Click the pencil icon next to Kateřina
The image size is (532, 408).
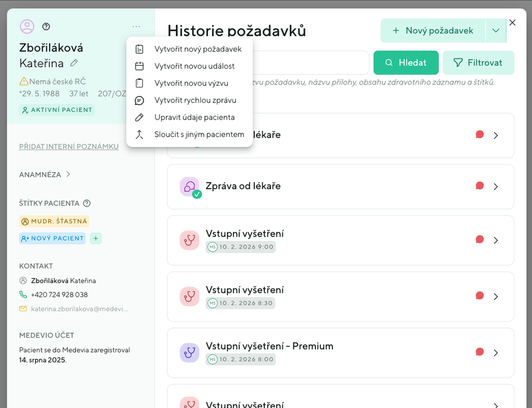pos(74,63)
